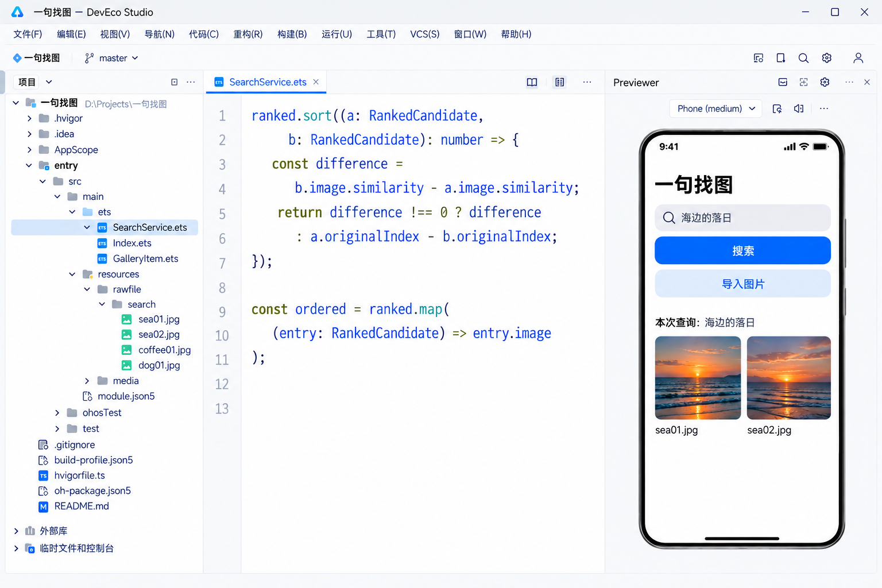Open the 构建(B) menu

pyautogui.click(x=292, y=34)
